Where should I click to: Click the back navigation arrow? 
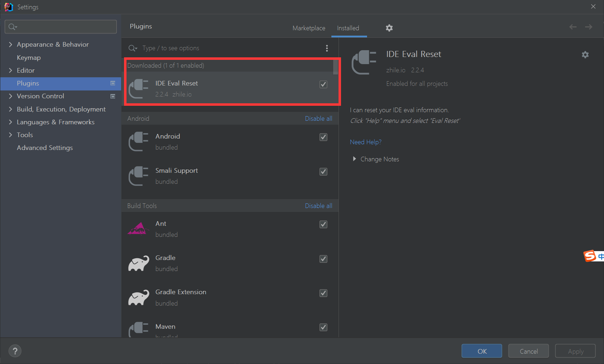pyautogui.click(x=573, y=27)
